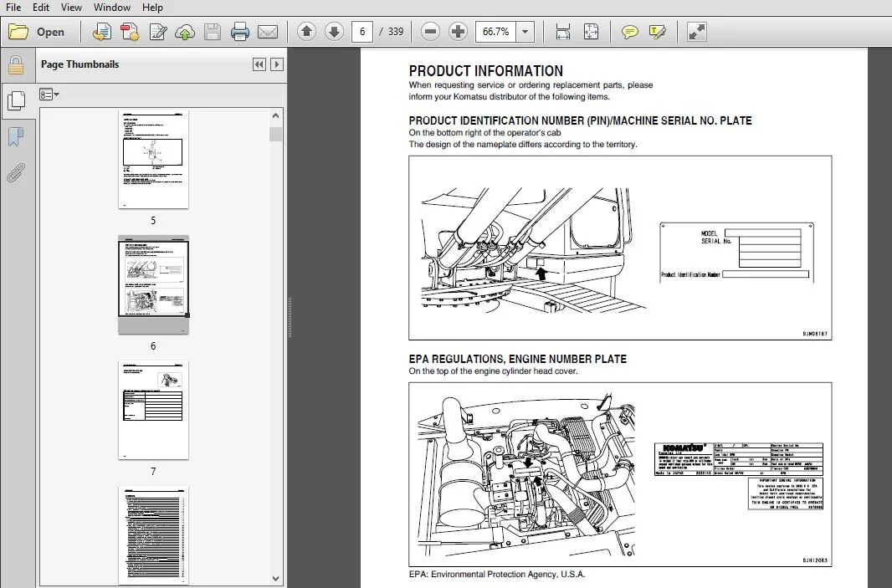Image resolution: width=892 pixels, height=588 pixels.
Task: Click thumbnail scrollbar down arrow
Action: click(x=275, y=579)
